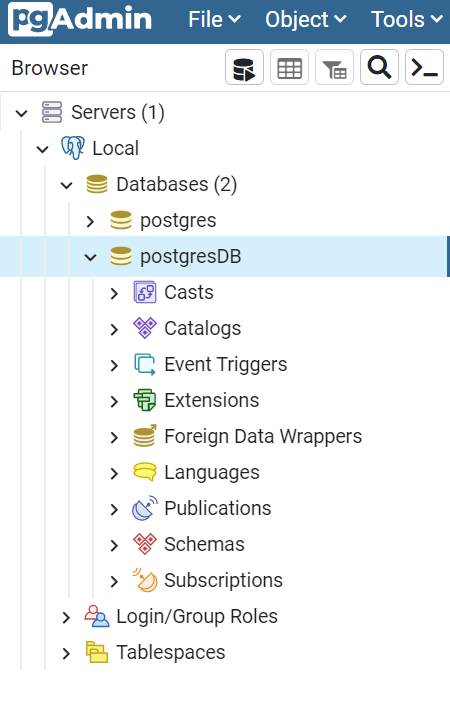
Task: Select the "Local" server label
Action: click(x=115, y=148)
